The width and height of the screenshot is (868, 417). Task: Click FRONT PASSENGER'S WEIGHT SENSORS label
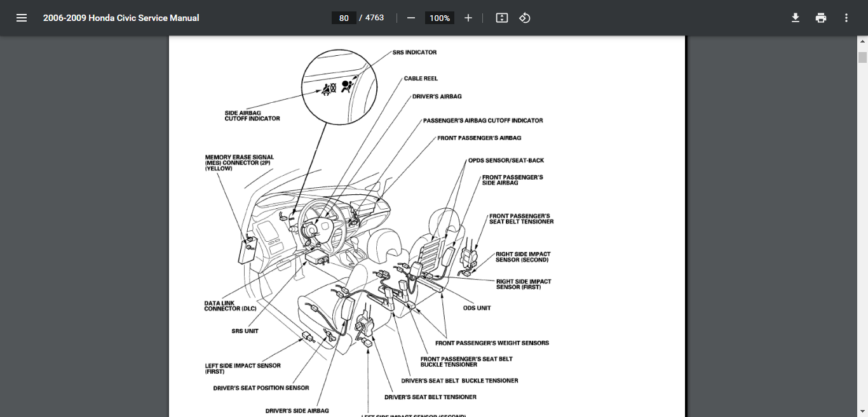(x=492, y=343)
